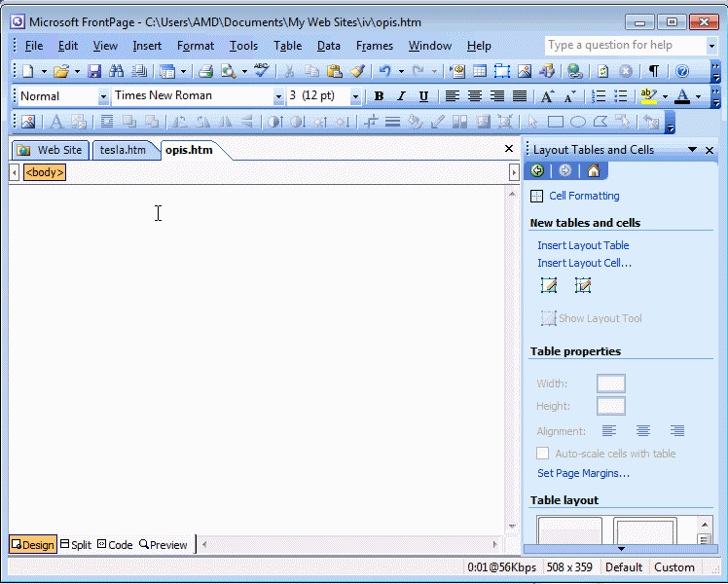Click the task pane Back arrow

tap(537, 171)
